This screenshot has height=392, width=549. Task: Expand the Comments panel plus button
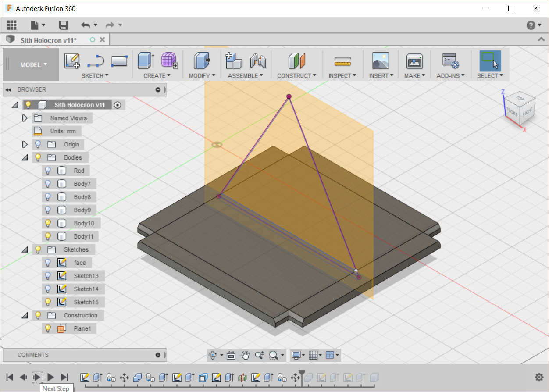(x=158, y=355)
